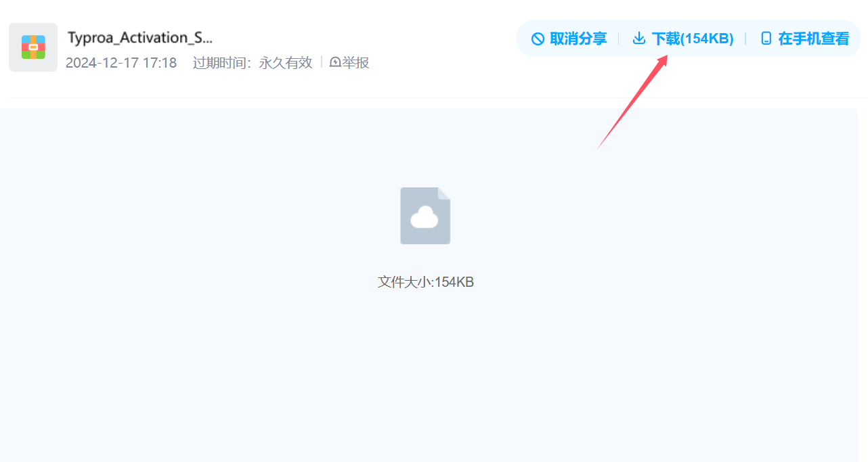
Task: Open the Typroa_Activation_S... file name
Action: [140, 37]
